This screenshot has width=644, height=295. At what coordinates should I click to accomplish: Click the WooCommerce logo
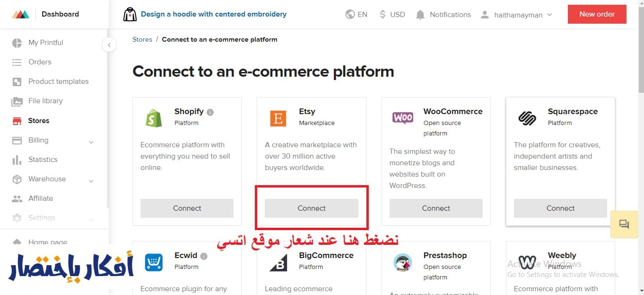[403, 117]
